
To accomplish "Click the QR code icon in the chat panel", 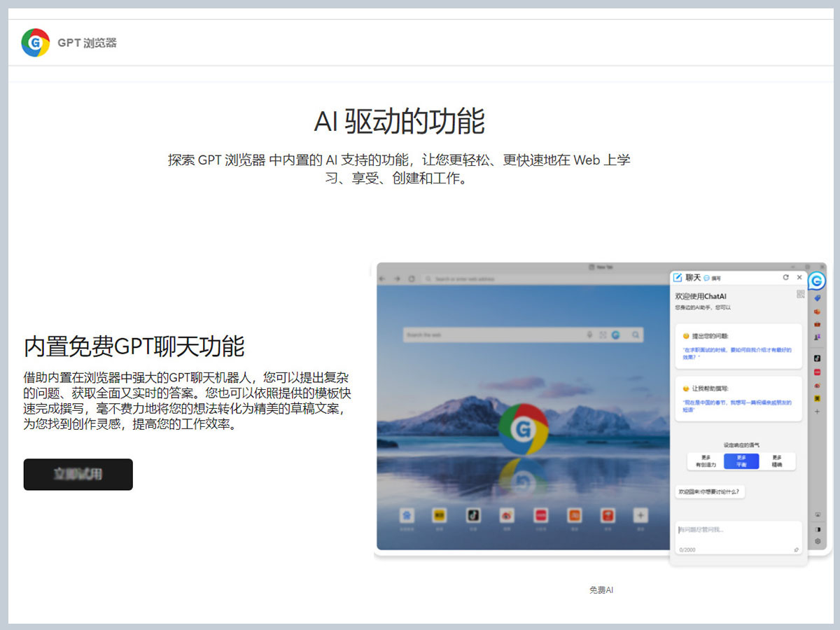I will tap(800, 295).
